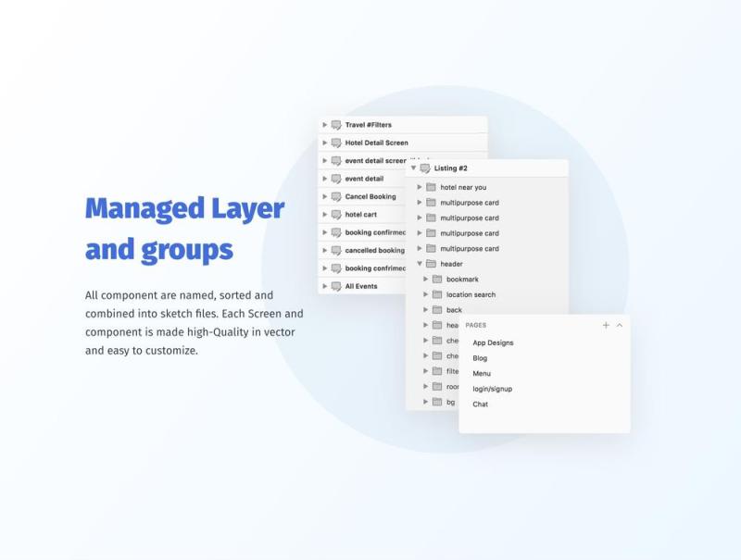Image resolution: width=741 pixels, height=560 pixels.
Task: Open the Chat page
Action: pyautogui.click(x=480, y=404)
